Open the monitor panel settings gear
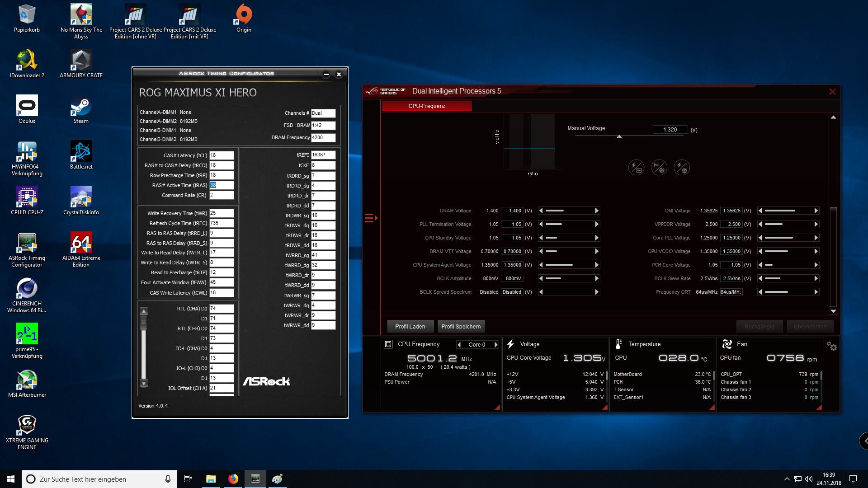The image size is (868, 488). pos(832,346)
